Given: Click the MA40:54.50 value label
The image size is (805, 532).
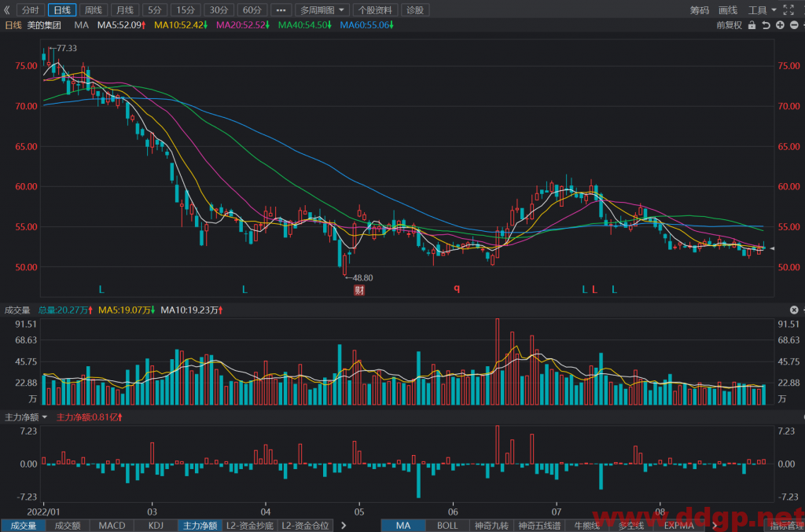Looking at the screenshot, I should pos(305,25).
